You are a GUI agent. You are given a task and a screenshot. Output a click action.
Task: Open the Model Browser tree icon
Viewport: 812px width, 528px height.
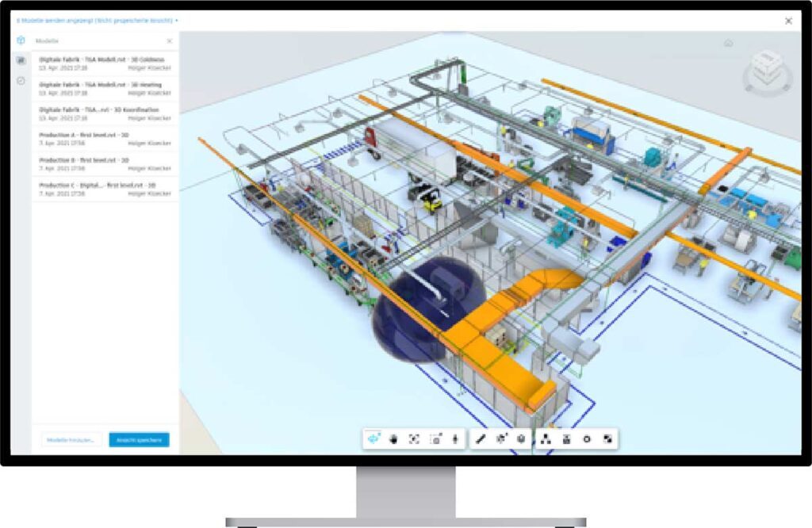[546, 439]
